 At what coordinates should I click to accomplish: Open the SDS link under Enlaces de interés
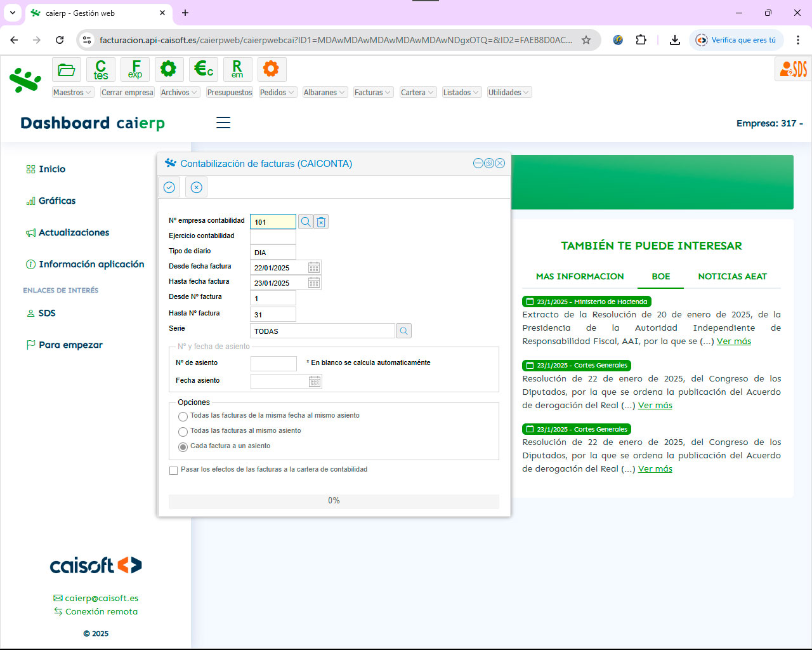pyautogui.click(x=41, y=313)
